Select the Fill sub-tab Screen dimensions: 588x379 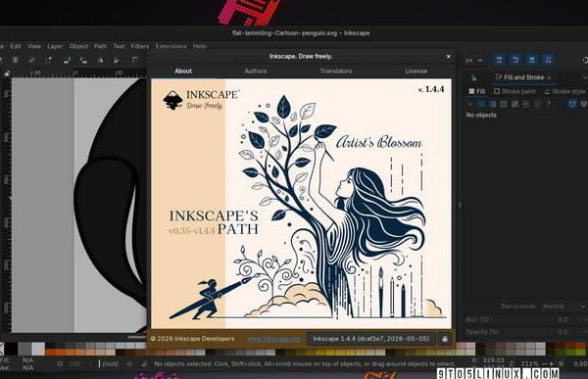[477, 91]
